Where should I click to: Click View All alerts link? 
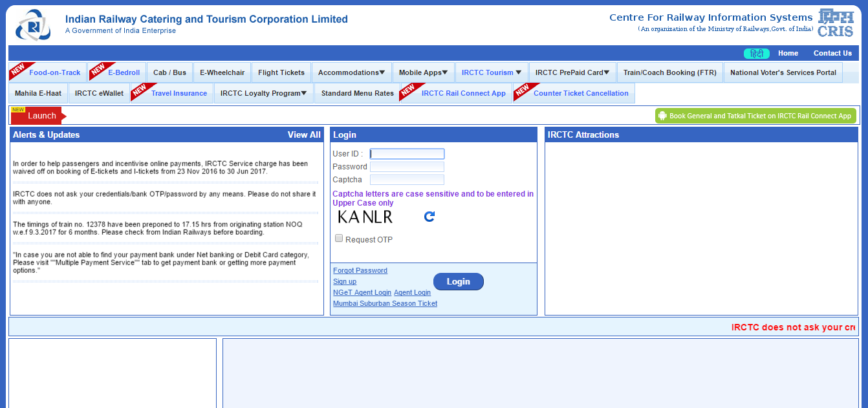[304, 134]
